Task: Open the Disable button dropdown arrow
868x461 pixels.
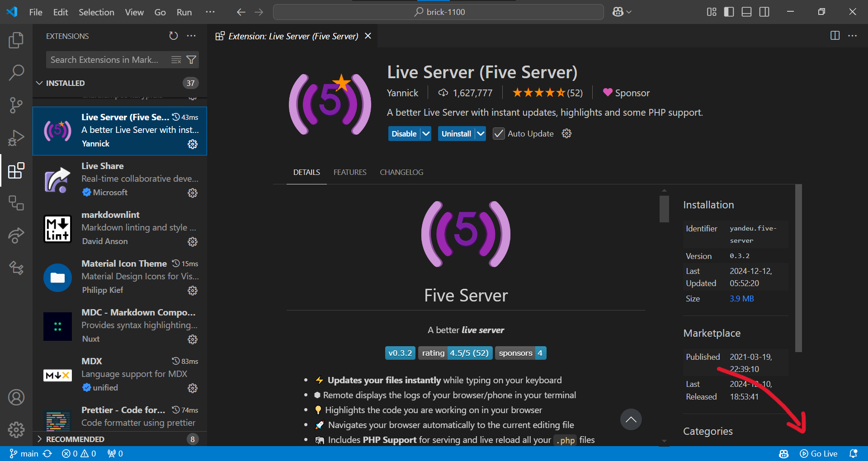Action: click(426, 134)
